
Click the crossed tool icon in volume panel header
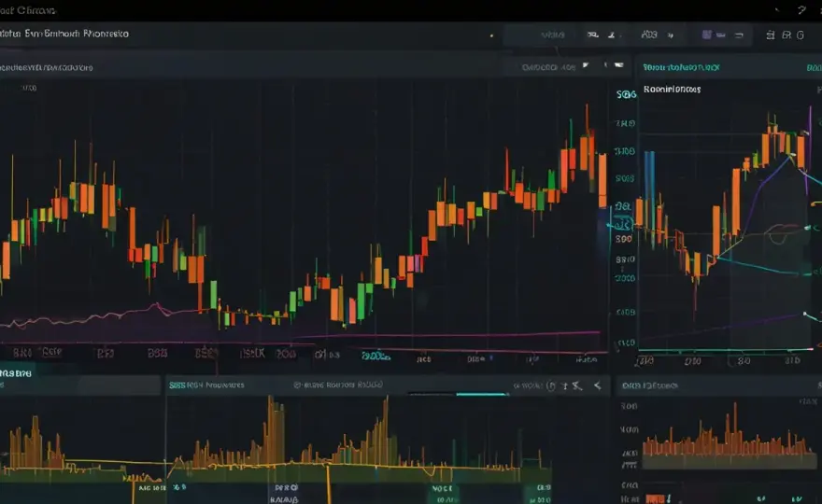[x=577, y=386]
